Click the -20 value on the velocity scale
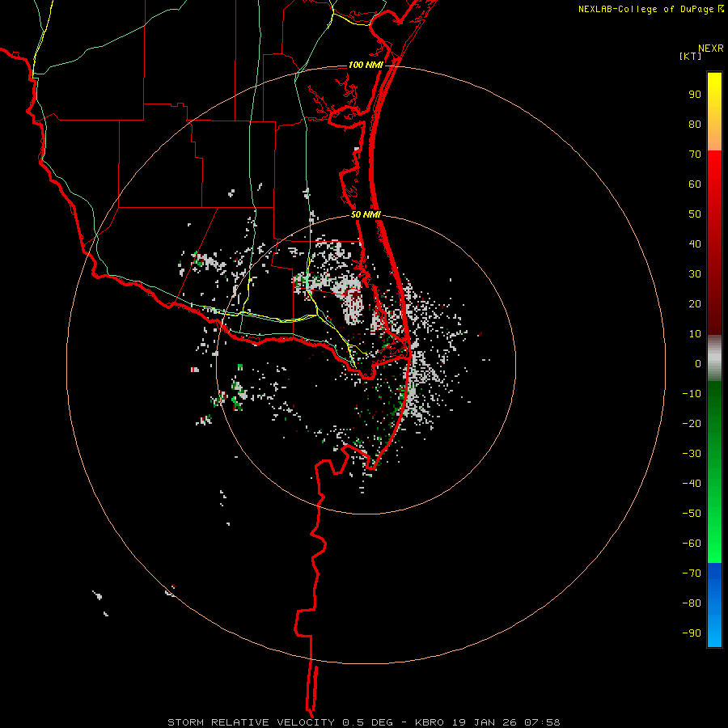This screenshot has width=728, height=728. point(692,424)
